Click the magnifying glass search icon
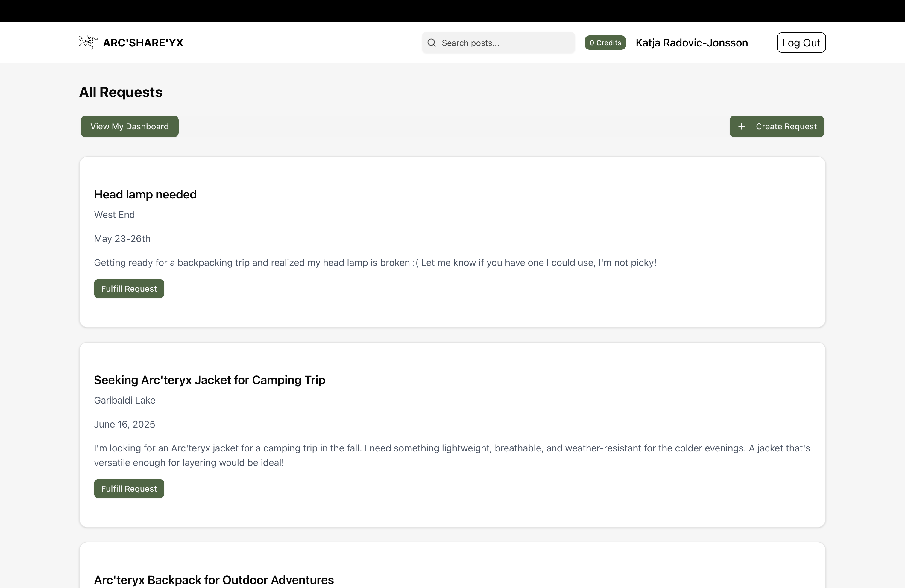Image resolution: width=905 pixels, height=588 pixels. (x=431, y=43)
